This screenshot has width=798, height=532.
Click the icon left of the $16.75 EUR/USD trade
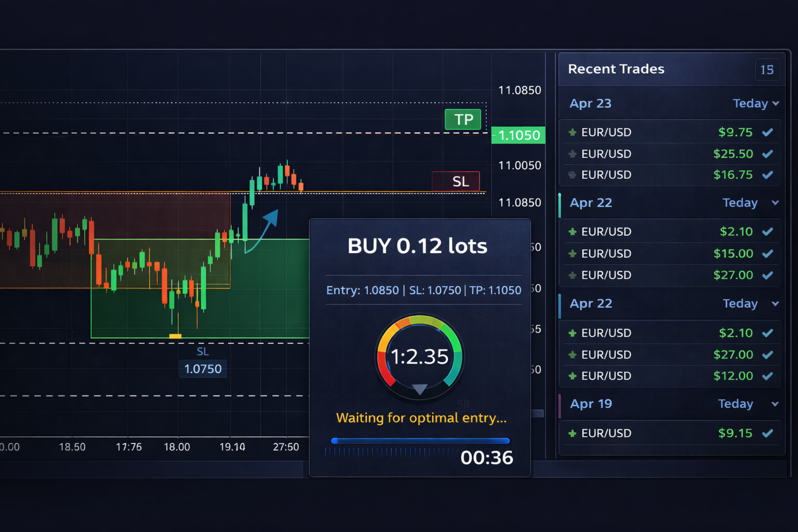point(572,175)
